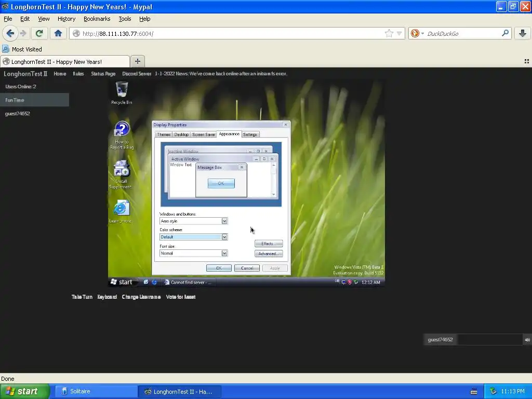The height and width of the screenshot is (399, 532).
Task: Open the Status Page link
Action: [103, 74]
